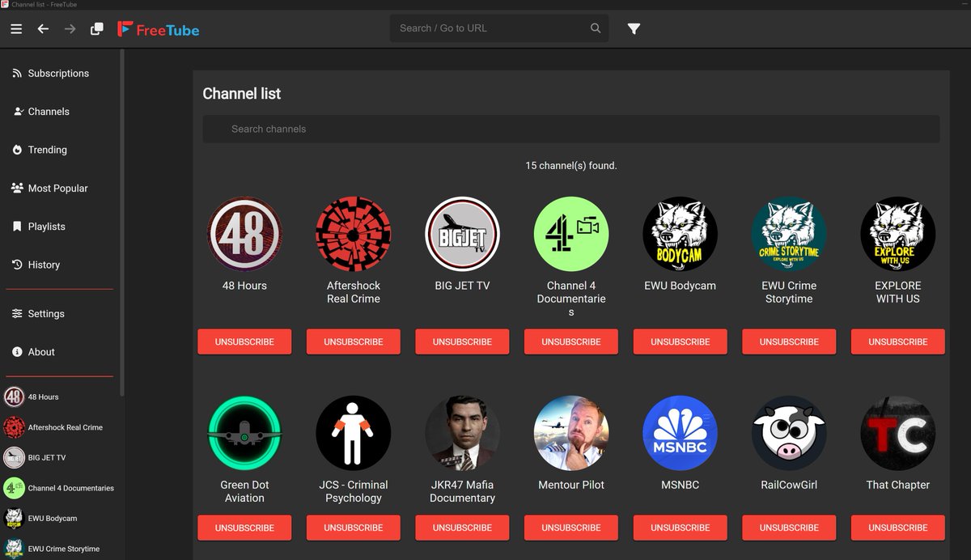Click Subscriptions RSS icon in sidebar

click(17, 73)
